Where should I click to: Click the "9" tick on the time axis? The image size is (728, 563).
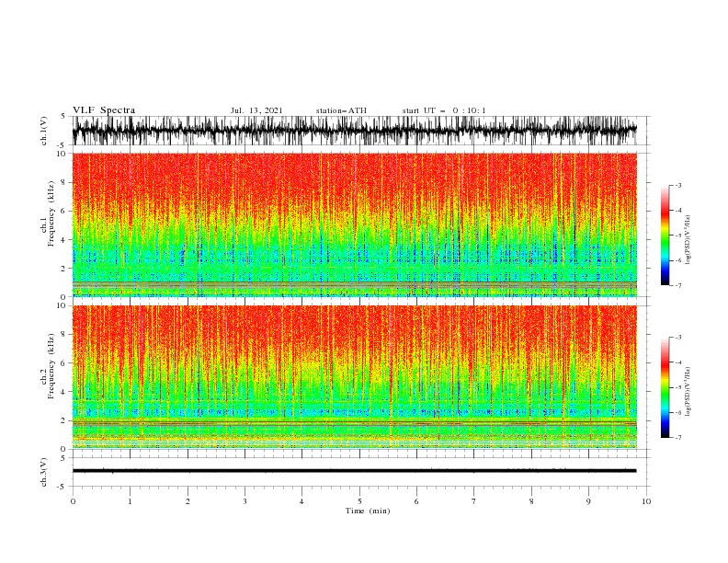(x=588, y=501)
